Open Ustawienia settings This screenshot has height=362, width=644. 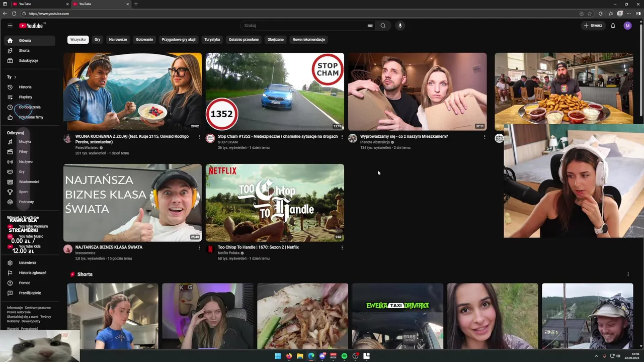tap(30, 262)
